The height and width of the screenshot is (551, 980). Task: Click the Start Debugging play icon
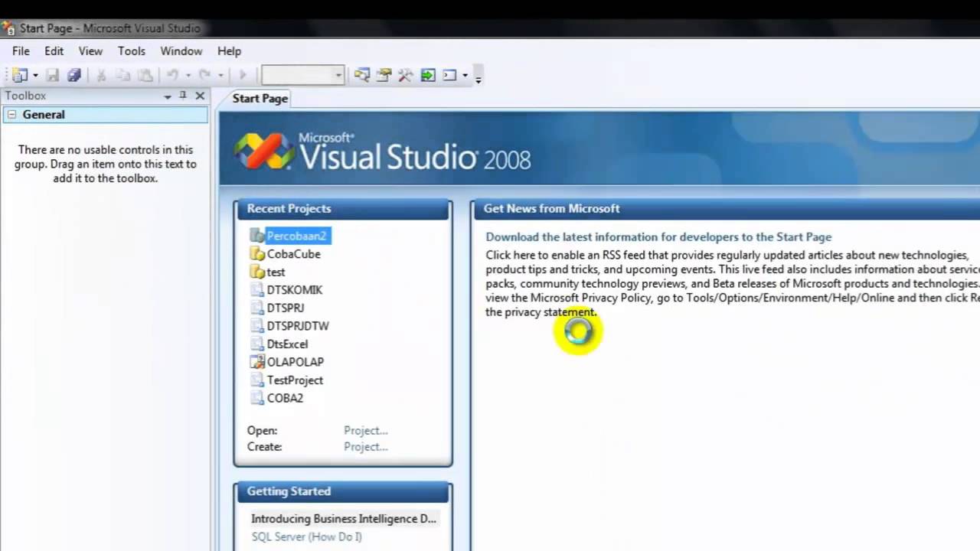[x=243, y=75]
